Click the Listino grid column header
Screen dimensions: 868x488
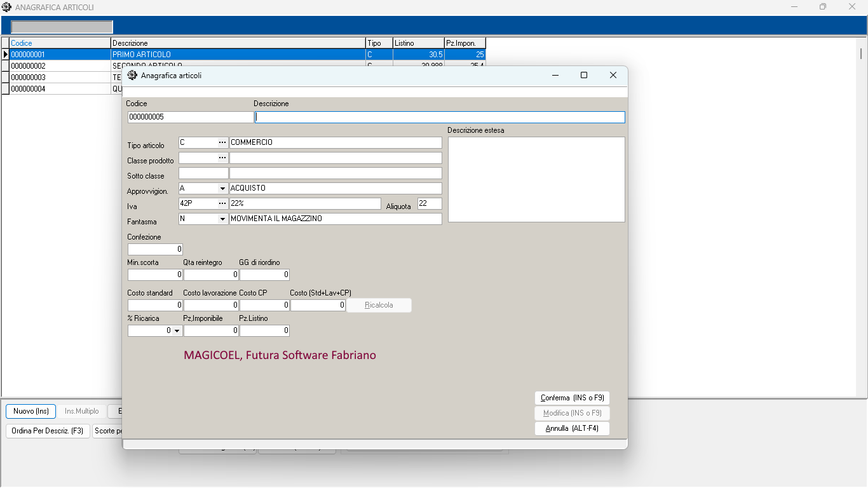click(418, 43)
